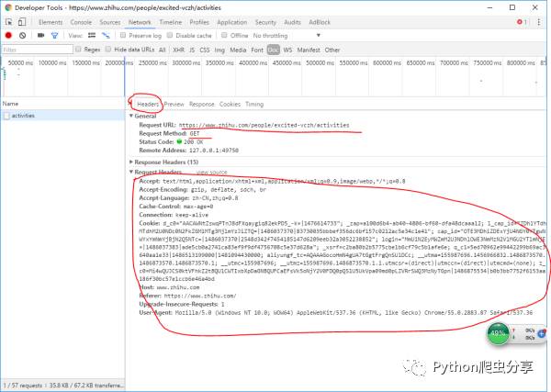
Task: Open the Sources tab
Action: [x=109, y=22]
